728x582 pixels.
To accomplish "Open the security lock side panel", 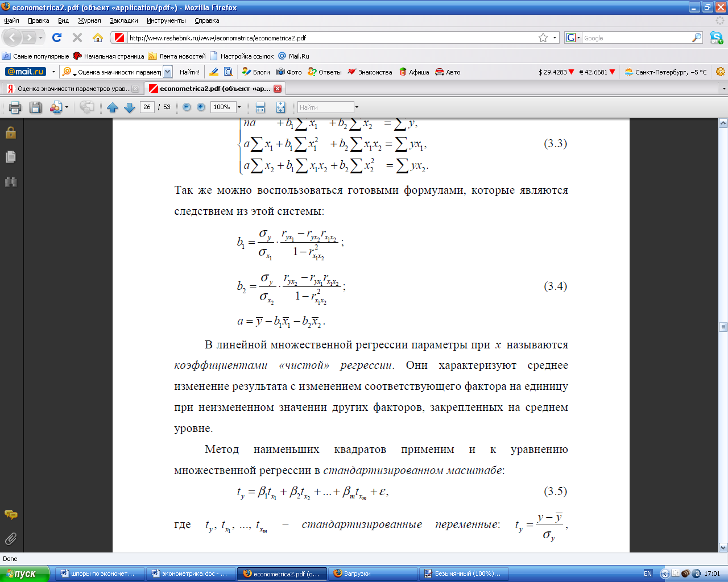I will click(x=11, y=132).
